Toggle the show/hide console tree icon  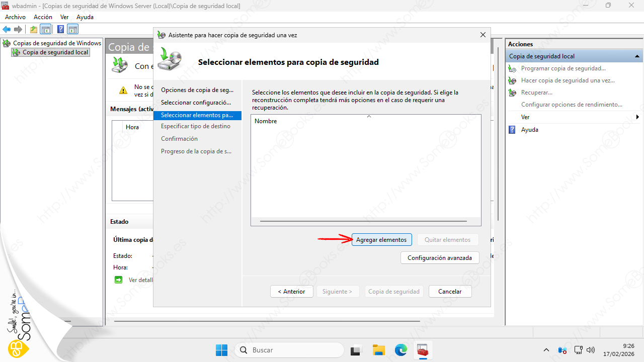point(46,29)
